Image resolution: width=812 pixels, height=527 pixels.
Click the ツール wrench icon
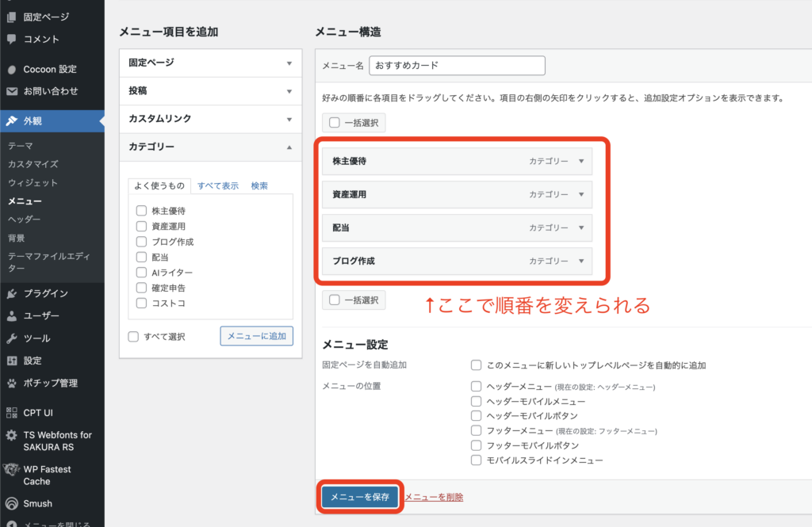(11, 338)
